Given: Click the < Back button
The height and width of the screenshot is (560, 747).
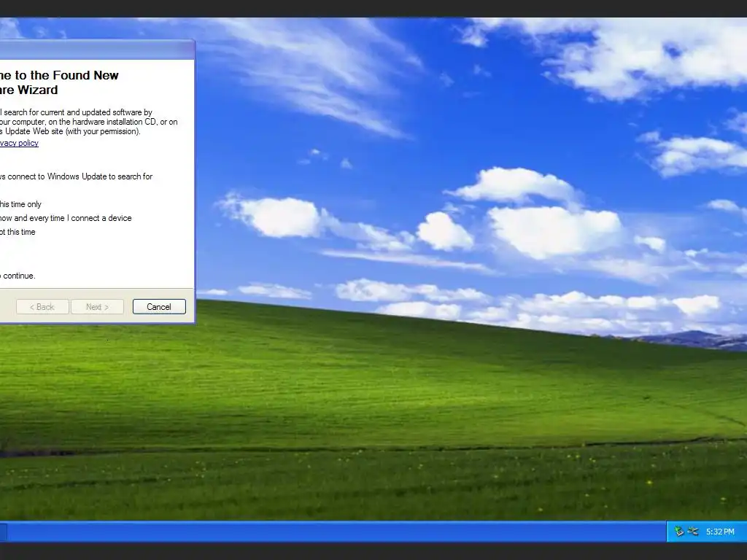Looking at the screenshot, I should coord(42,307).
